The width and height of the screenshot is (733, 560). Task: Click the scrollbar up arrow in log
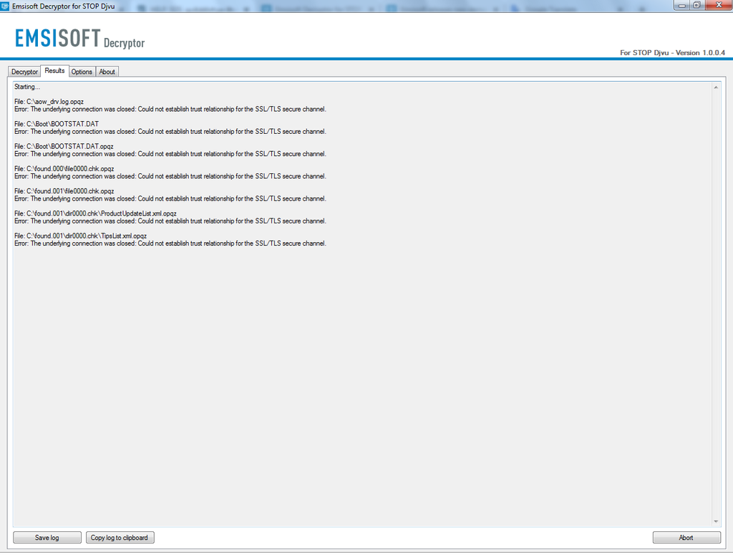pyautogui.click(x=716, y=87)
